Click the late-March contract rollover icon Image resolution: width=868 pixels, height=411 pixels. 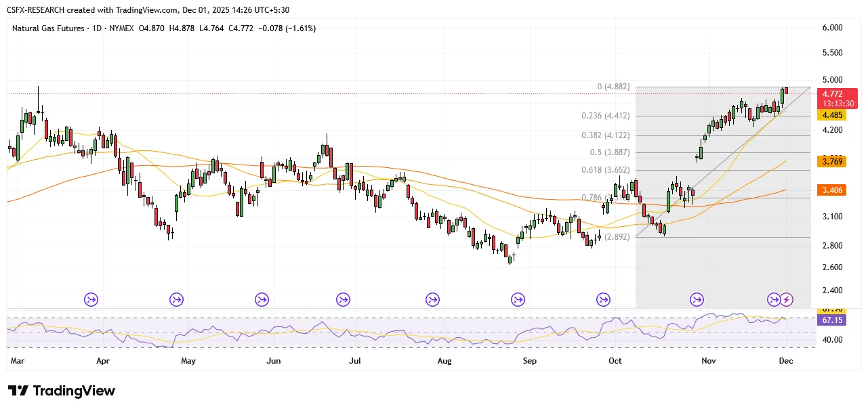tap(91, 299)
